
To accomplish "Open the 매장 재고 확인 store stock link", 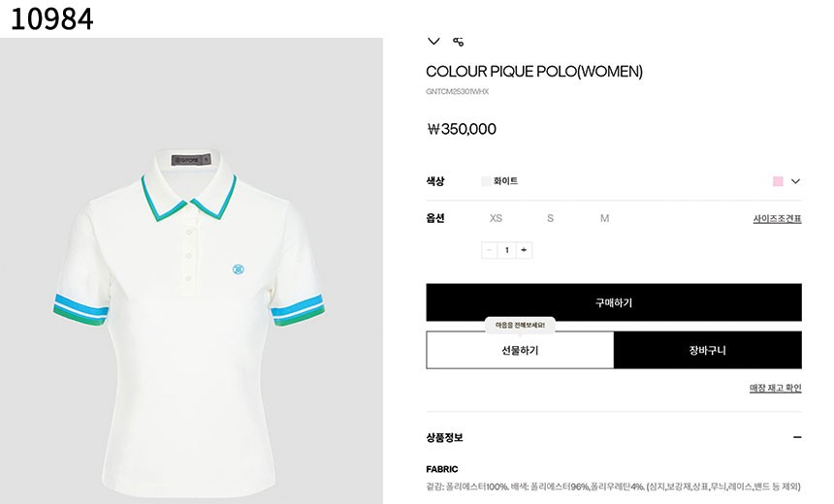I will (776, 388).
